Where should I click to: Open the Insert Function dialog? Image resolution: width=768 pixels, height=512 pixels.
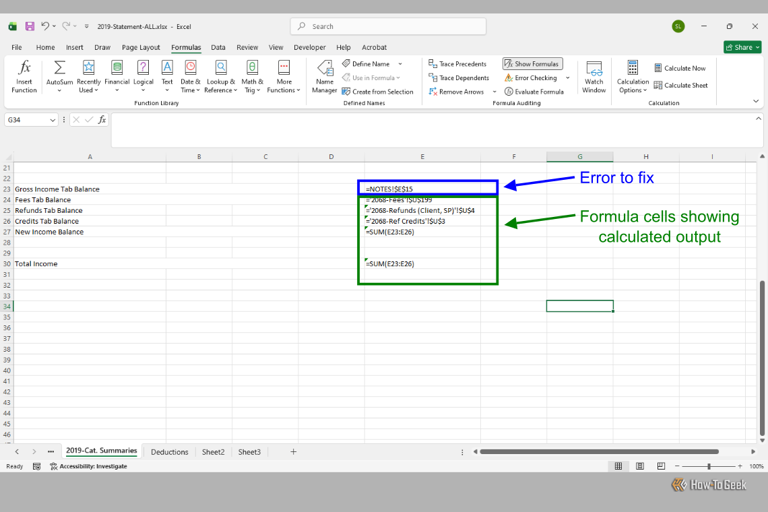[x=24, y=76]
